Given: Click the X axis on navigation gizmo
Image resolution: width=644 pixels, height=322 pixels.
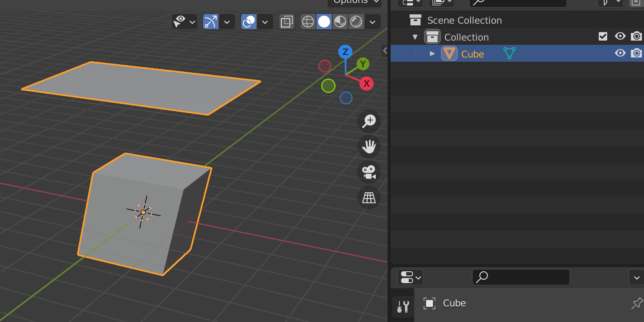Looking at the screenshot, I should click(x=366, y=83).
